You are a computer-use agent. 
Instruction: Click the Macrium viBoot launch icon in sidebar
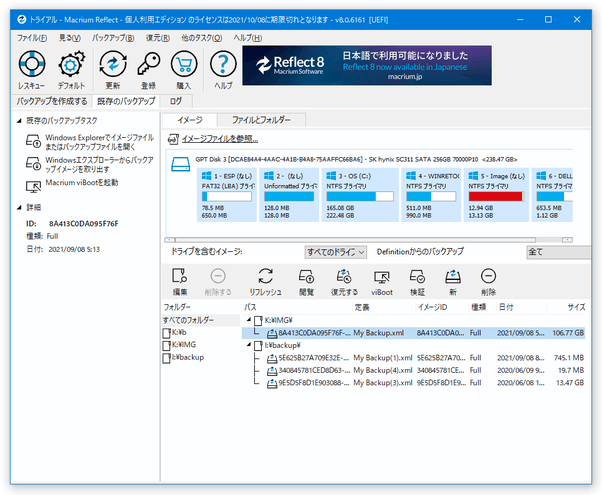pyautogui.click(x=33, y=187)
